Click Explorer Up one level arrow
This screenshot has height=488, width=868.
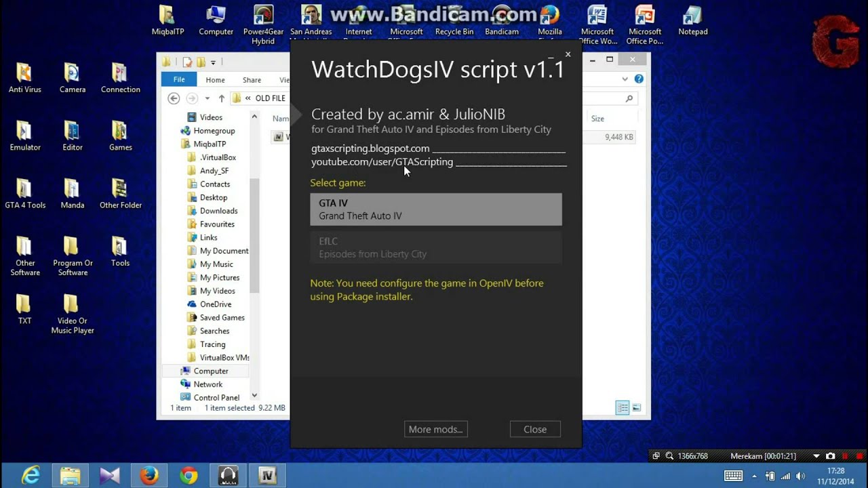221,98
